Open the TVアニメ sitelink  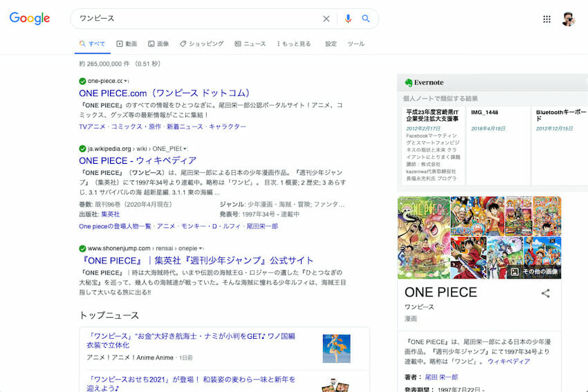(x=92, y=127)
